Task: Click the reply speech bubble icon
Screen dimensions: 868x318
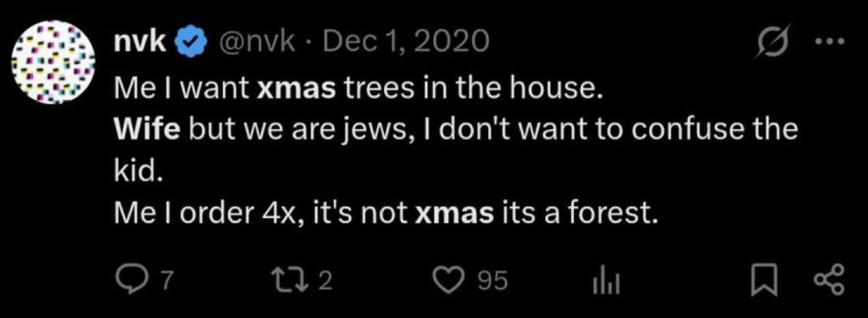Action: coord(131,281)
